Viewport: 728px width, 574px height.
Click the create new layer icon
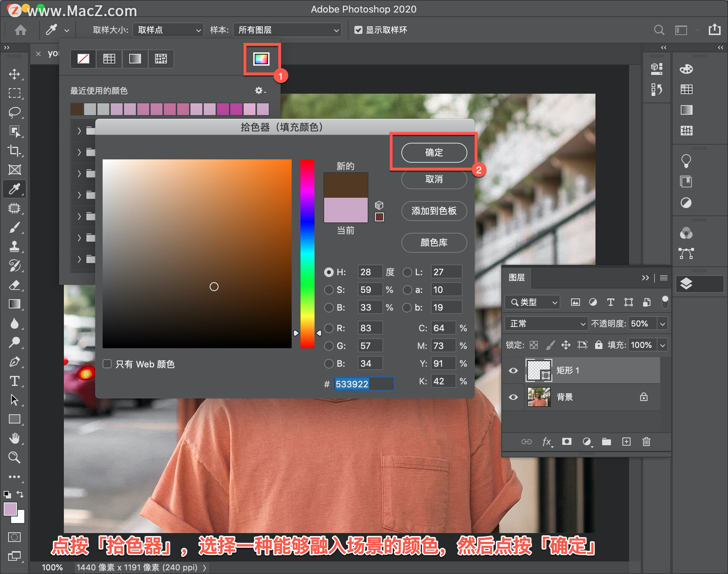tap(626, 442)
